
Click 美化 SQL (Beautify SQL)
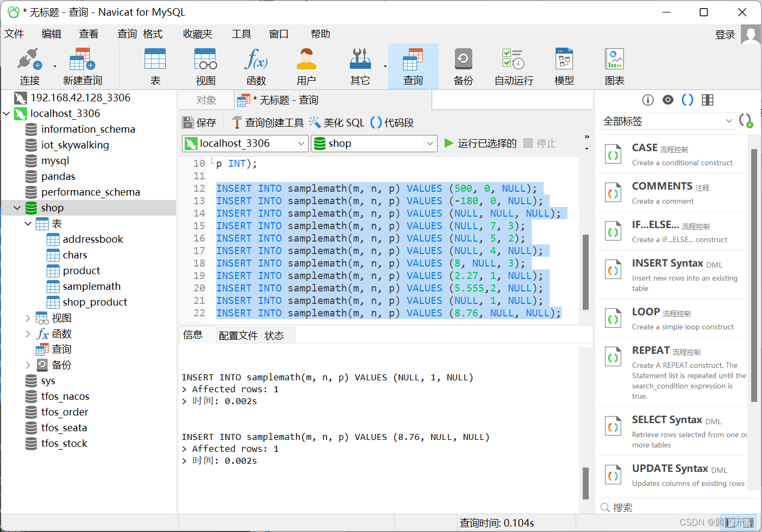click(x=337, y=122)
